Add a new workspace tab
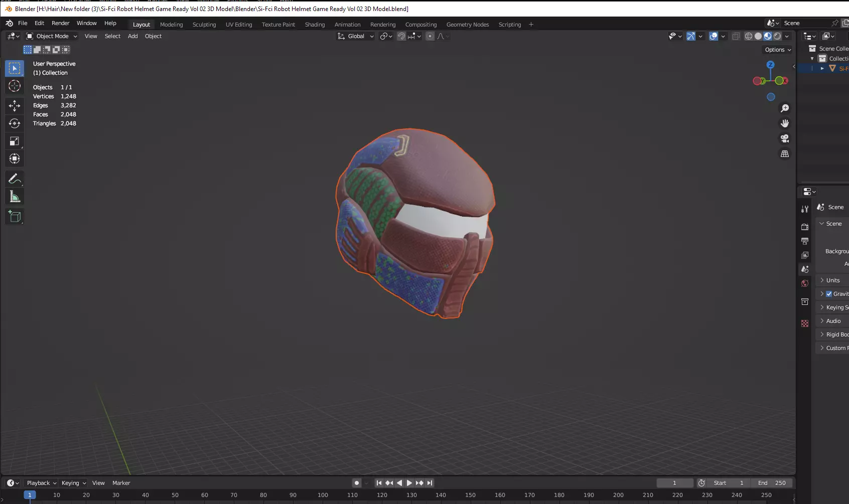The image size is (849, 504). click(531, 25)
